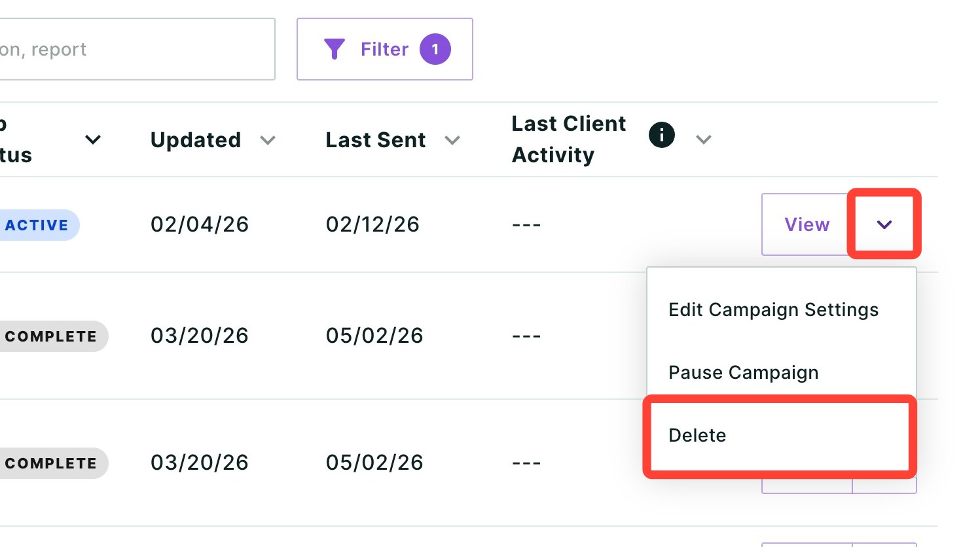Image resolution: width=980 pixels, height=547 pixels.
Task: Click the funnel filter icon
Action: (335, 49)
